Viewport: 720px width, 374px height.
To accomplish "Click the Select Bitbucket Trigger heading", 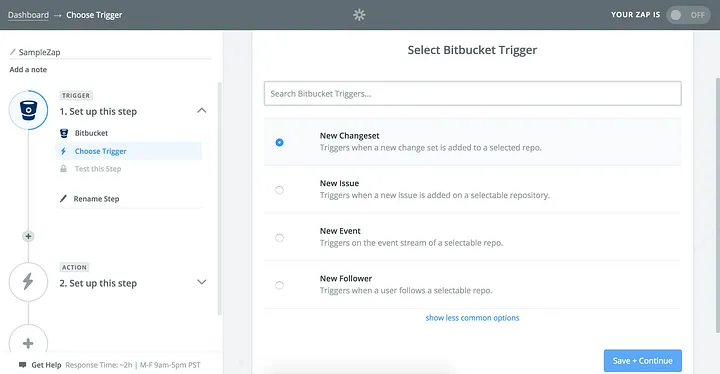I will 472,50.
